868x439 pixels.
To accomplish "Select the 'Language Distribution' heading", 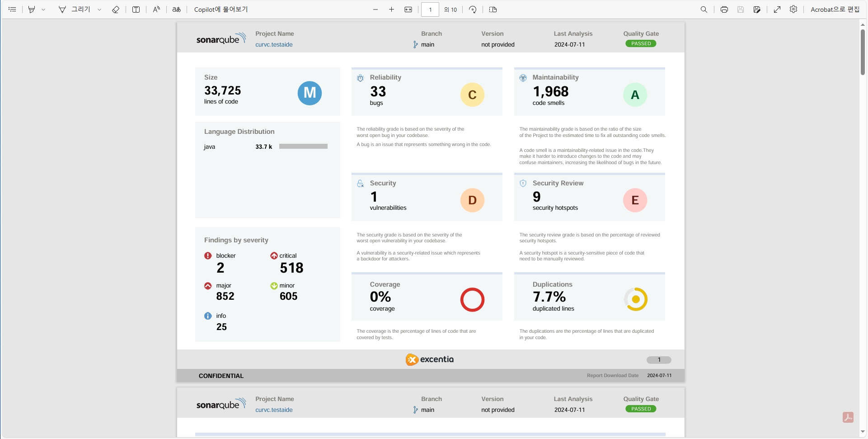I will click(x=239, y=132).
